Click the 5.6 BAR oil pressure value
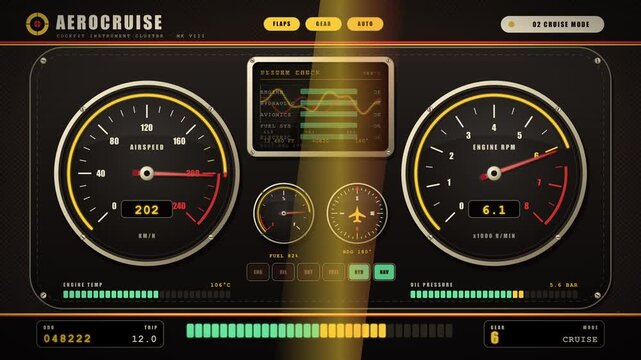 (x=564, y=285)
